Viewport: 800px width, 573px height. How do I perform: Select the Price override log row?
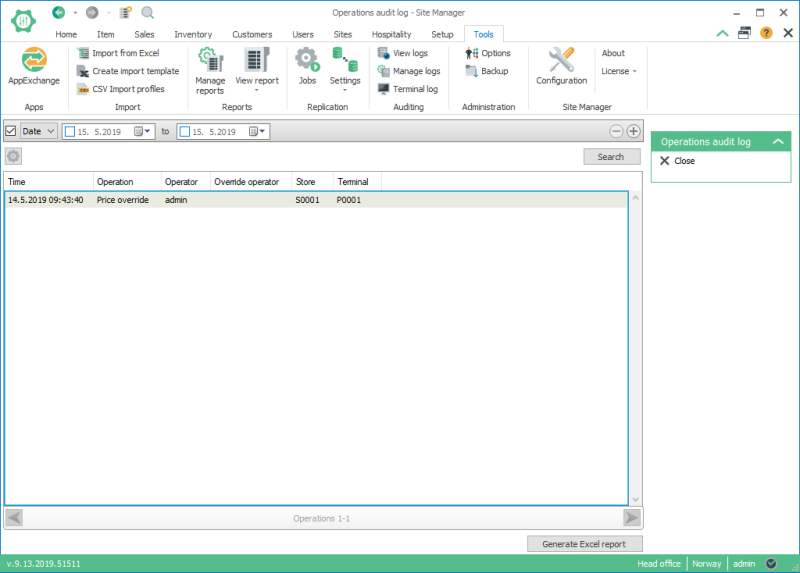click(200, 200)
